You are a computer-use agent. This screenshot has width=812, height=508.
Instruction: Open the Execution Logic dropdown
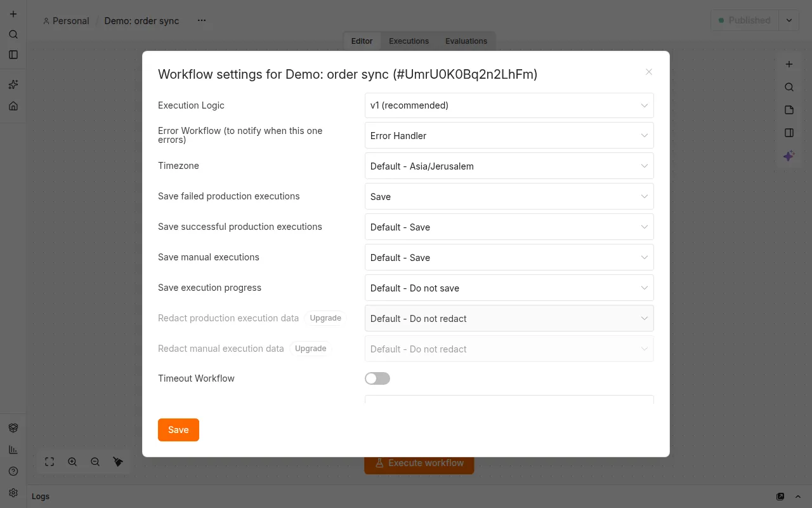pos(509,105)
